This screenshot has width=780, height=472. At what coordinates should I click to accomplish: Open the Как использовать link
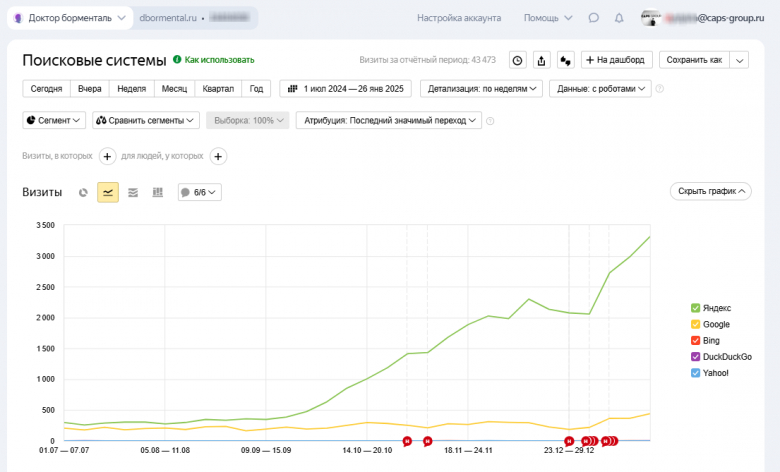point(213,60)
